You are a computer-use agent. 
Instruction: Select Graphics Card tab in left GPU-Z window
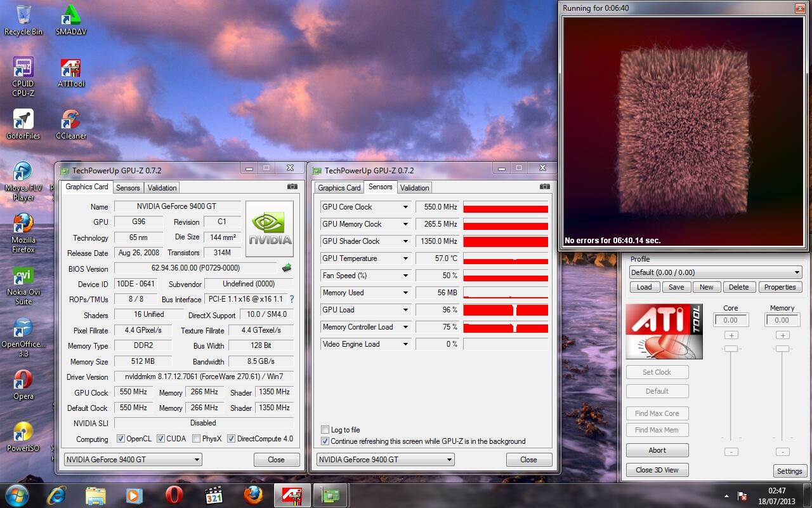coord(87,187)
